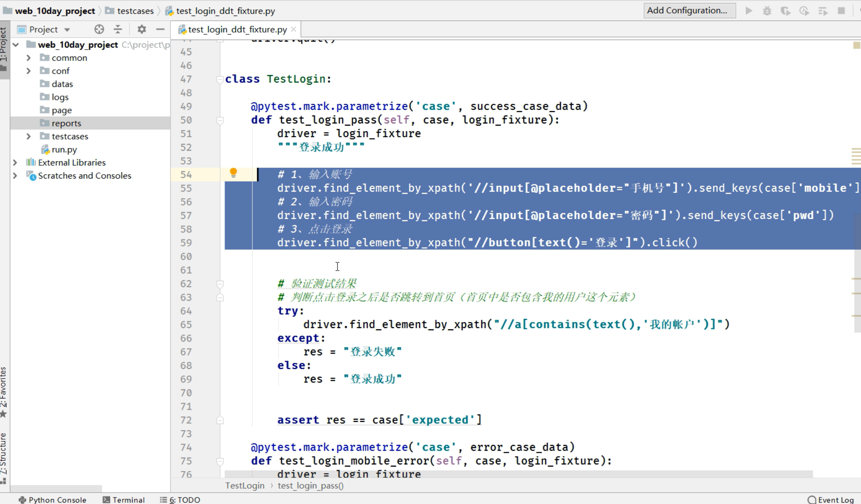Expand the common folder
The width and height of the screenshot is (861, 504).
[29, 58]
